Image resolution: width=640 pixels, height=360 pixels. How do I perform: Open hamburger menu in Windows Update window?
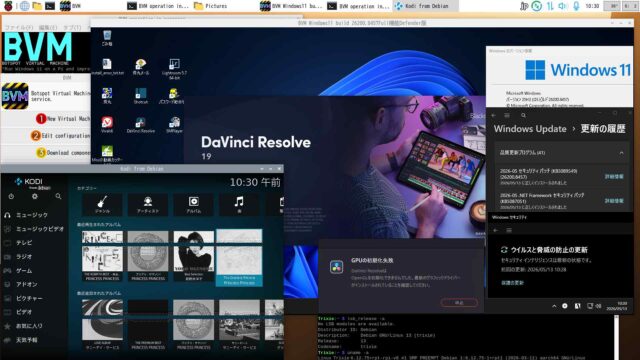coord(507,116)
